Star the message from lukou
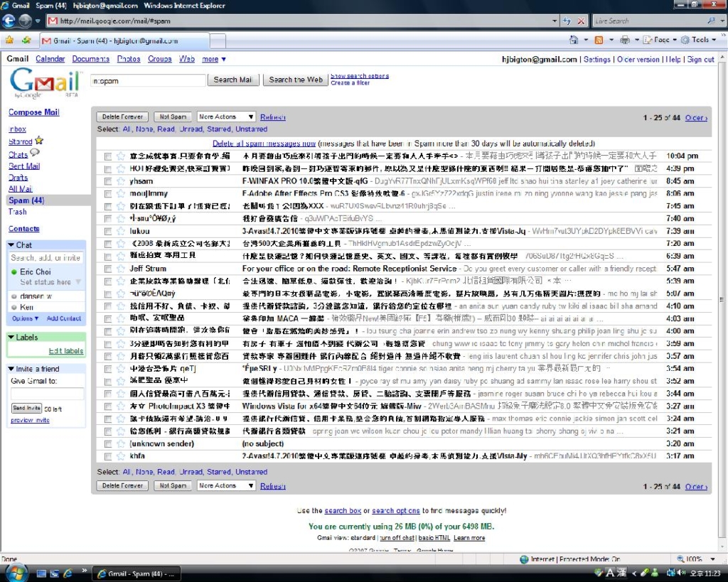Viewport: 728px width, 582px height. tap(121, 231)
